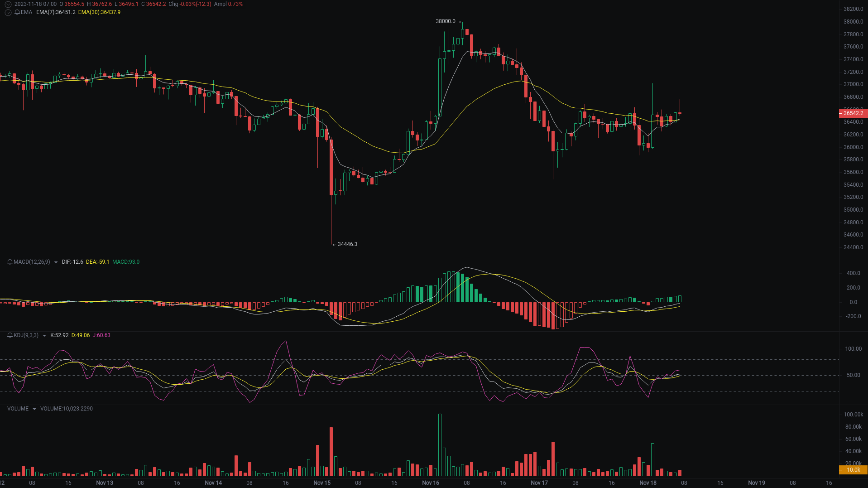868x488 pixels.
Task: Click the Nov 16 date on time axis
Action: point(431,483)
